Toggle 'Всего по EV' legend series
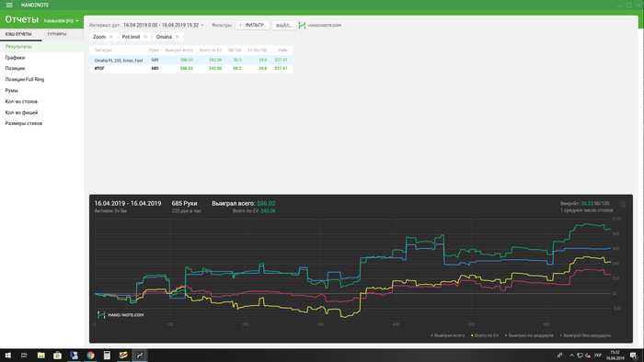The height and width of the screenshot is (362, 644). (485, 335)
